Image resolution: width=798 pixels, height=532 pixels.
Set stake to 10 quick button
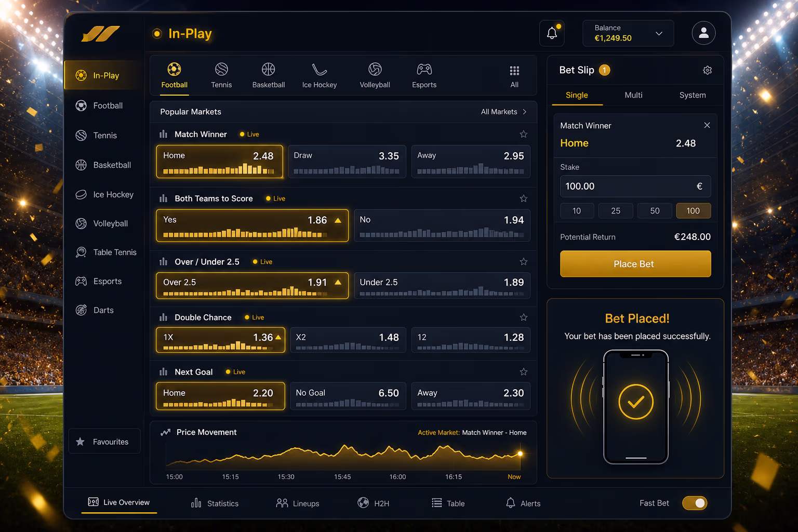point(577,211)
